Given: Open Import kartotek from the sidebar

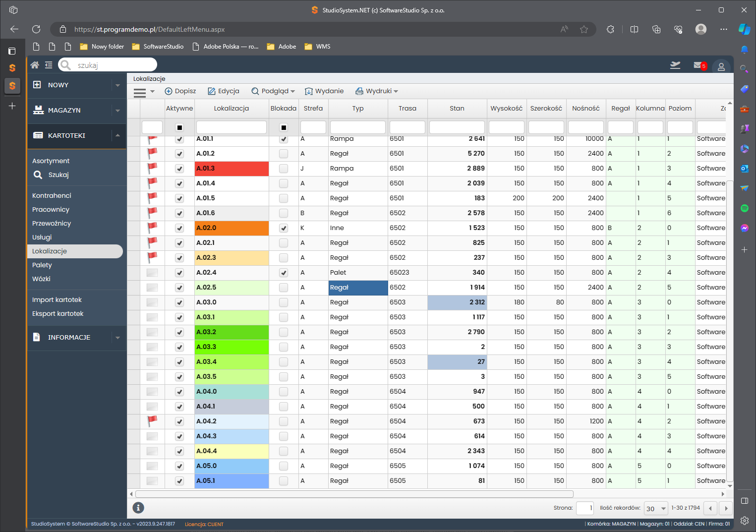Looking at the screenshot, I should pyautogui.click(x=57, y=299).
